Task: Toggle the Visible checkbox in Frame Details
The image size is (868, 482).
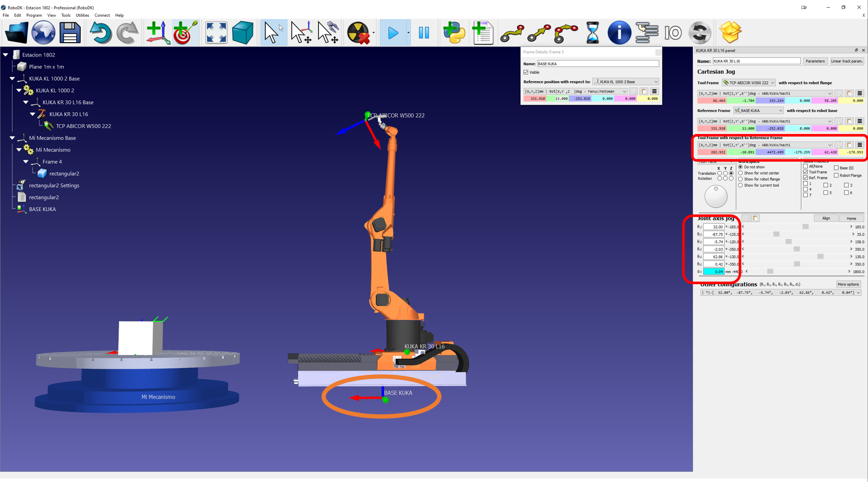Action: [x=526, y=72]
